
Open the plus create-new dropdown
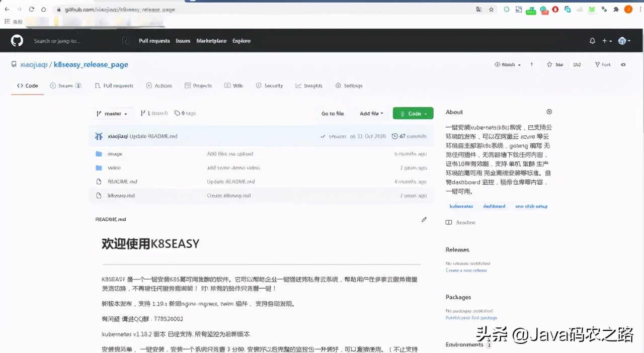pos(607,41)
